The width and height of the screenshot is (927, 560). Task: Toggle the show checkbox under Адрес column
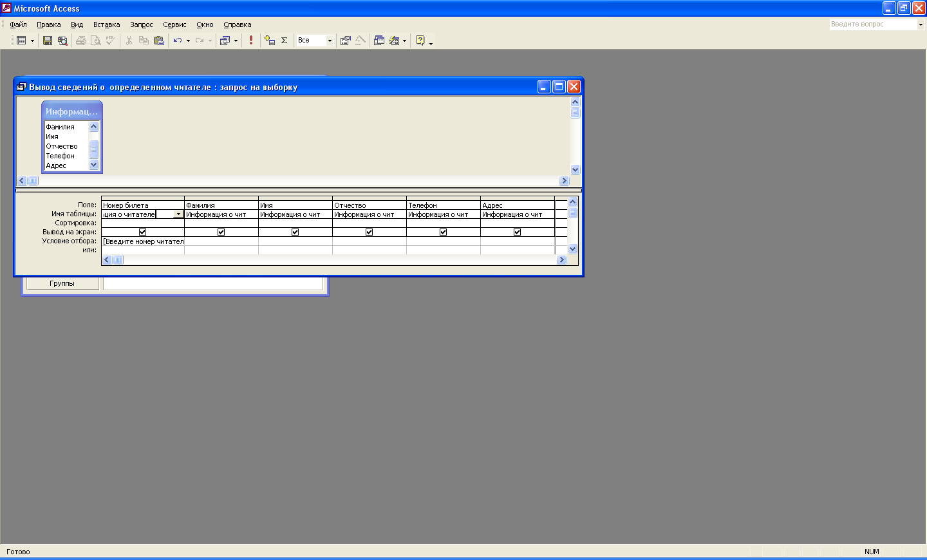[x=517, y=232]
